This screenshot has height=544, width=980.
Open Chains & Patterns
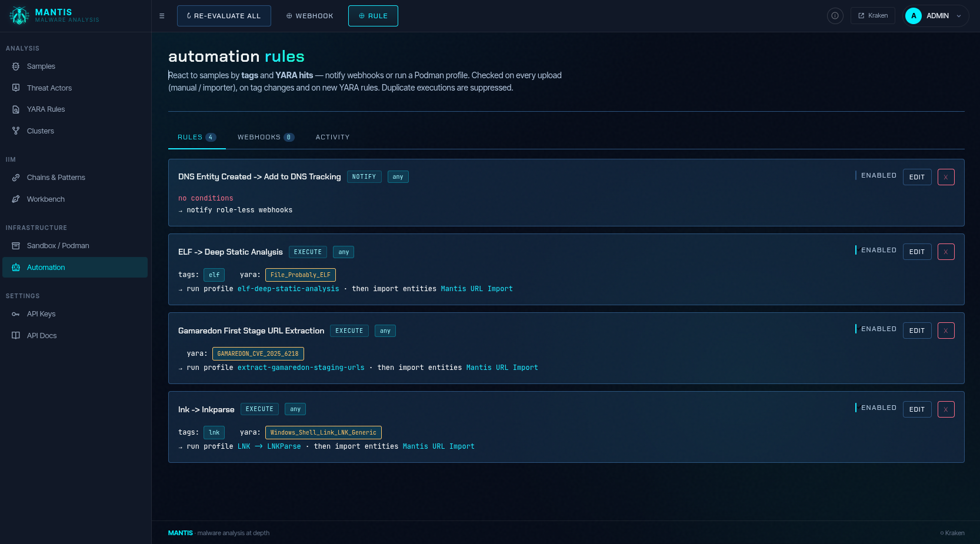(x=75, y=178)
